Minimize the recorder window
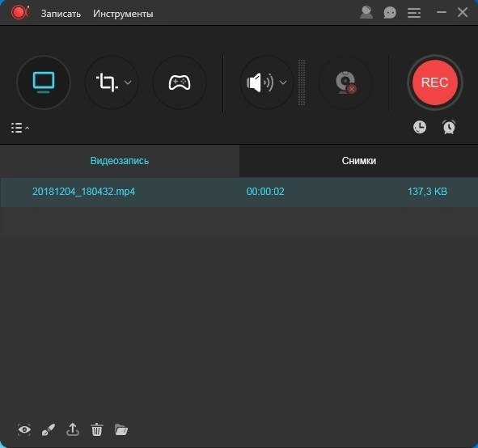This screenshot has width=478, height=448. tap(442, 12)
